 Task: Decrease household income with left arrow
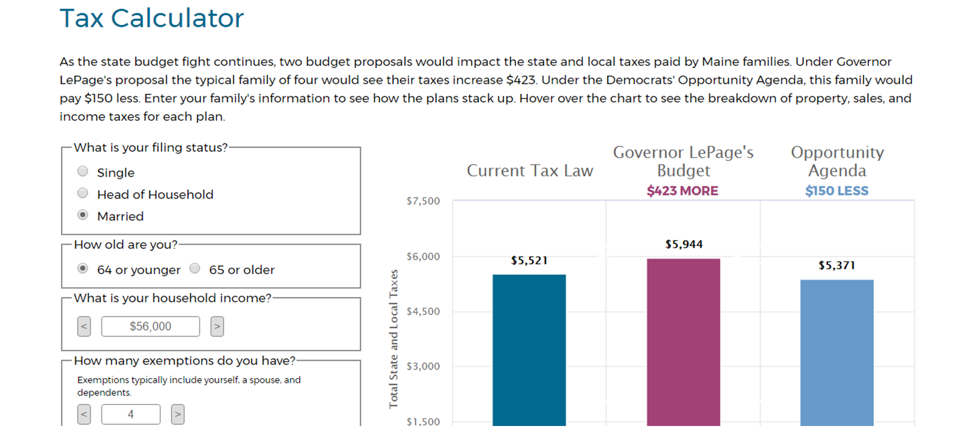[84, 326]
